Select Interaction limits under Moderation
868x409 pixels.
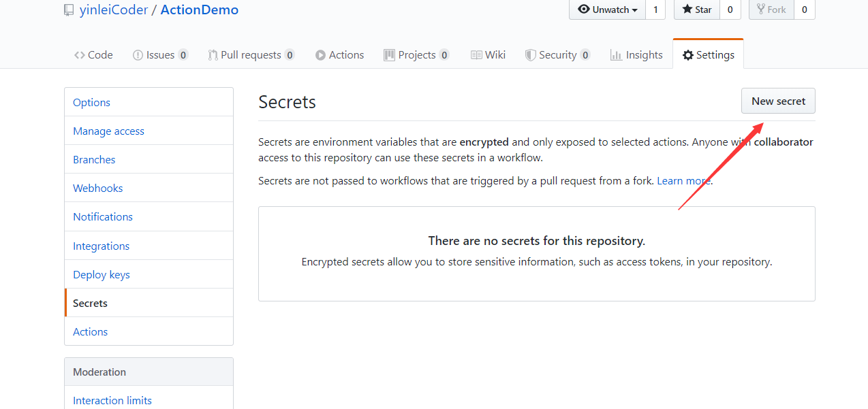(112, 400)
